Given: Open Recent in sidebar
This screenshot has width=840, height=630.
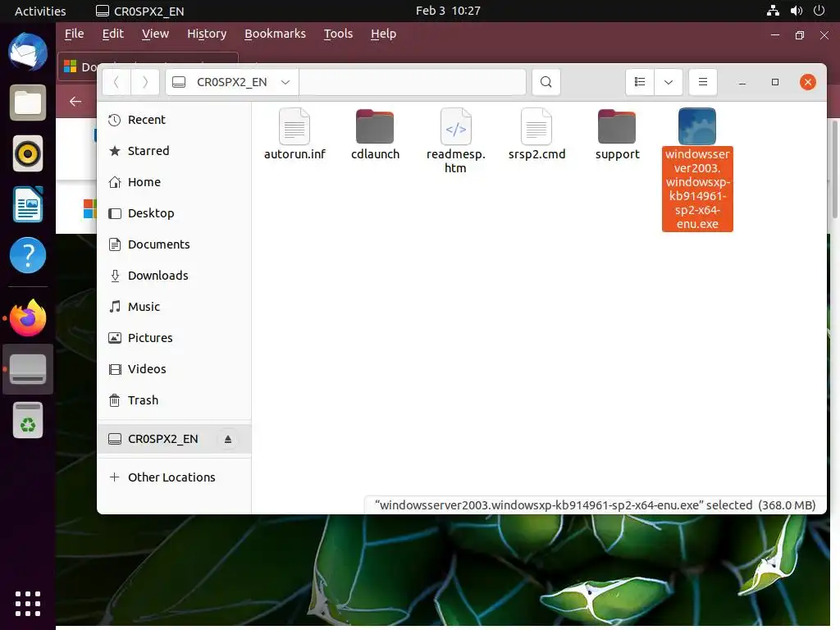Looking at the screenshot, I should (174, 120).
